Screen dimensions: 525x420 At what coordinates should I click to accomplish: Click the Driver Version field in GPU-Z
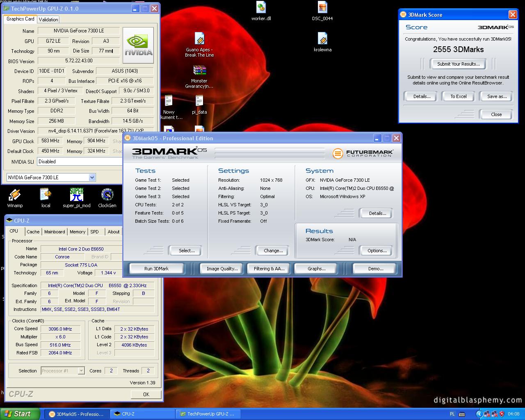[95, 131]
